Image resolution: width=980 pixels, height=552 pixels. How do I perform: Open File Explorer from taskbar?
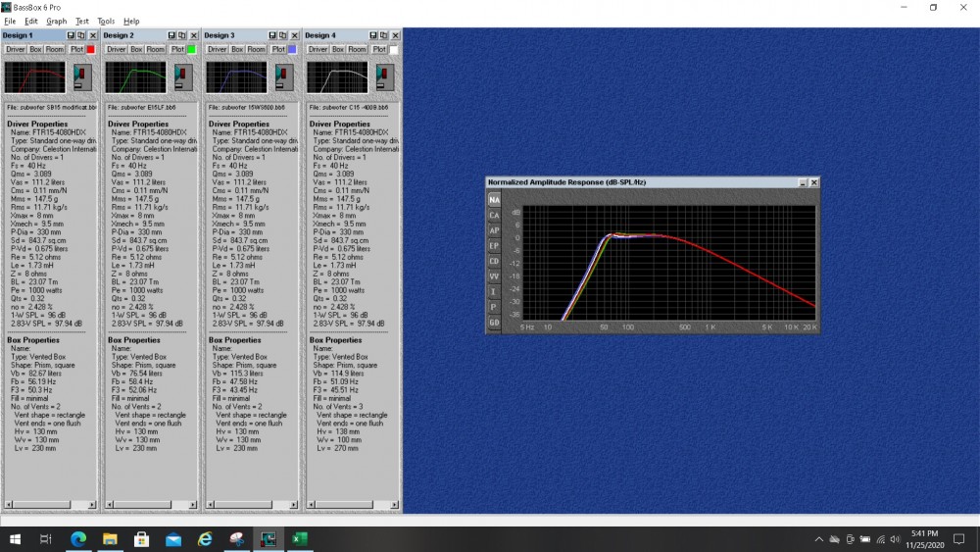click(x=110, y=539)
